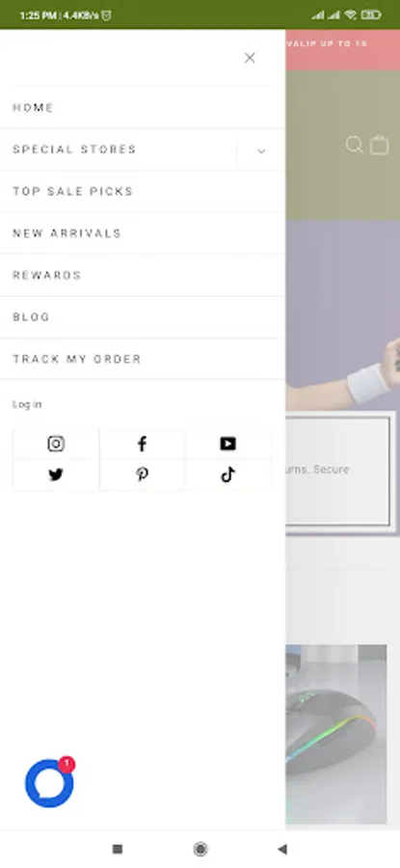
Task: Open the YouTube social link
Action: coord(227,444)
